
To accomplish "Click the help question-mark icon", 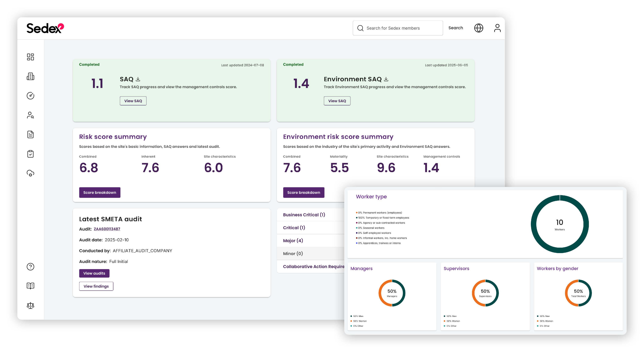I will click(x=30, y=267).
